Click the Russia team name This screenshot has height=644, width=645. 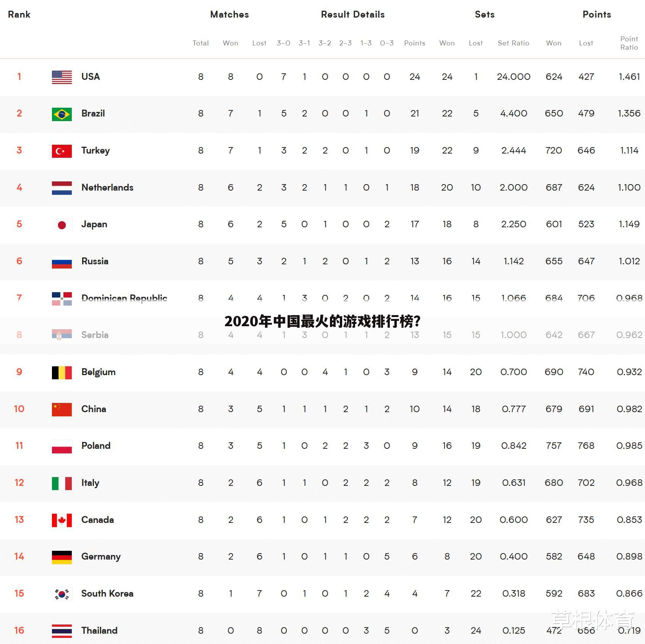coord(95,261)
